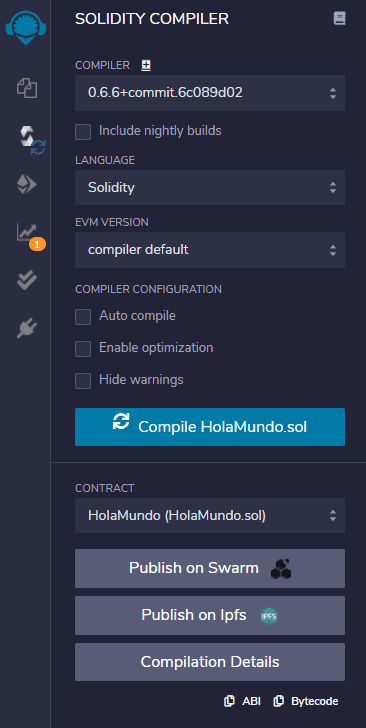Open the EVM version dropdown
This screenshot has height=728, width=366.
coord(210,250)
